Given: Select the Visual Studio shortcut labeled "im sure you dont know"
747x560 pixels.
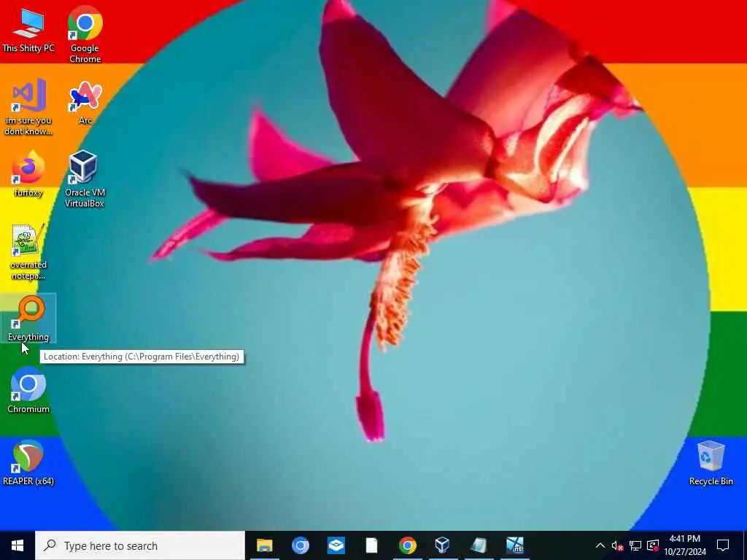Looking at the screenshot, I should pos(28,107).
